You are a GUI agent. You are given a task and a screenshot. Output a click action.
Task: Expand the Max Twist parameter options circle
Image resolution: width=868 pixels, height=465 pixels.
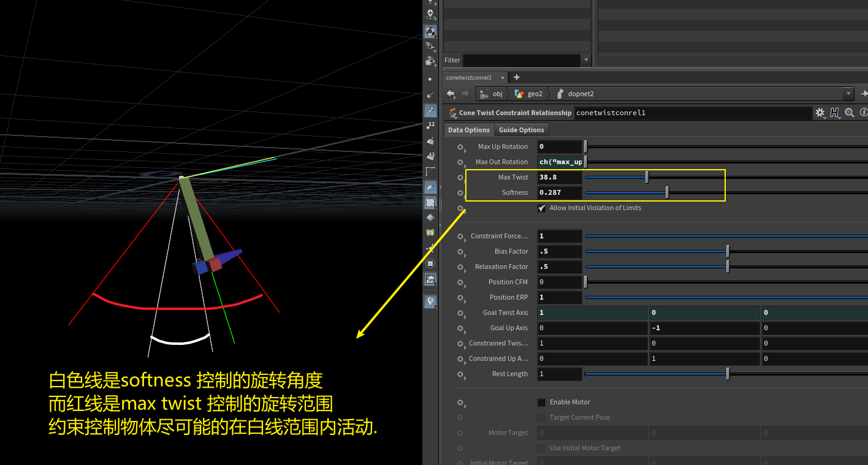[x=459, y=177]
